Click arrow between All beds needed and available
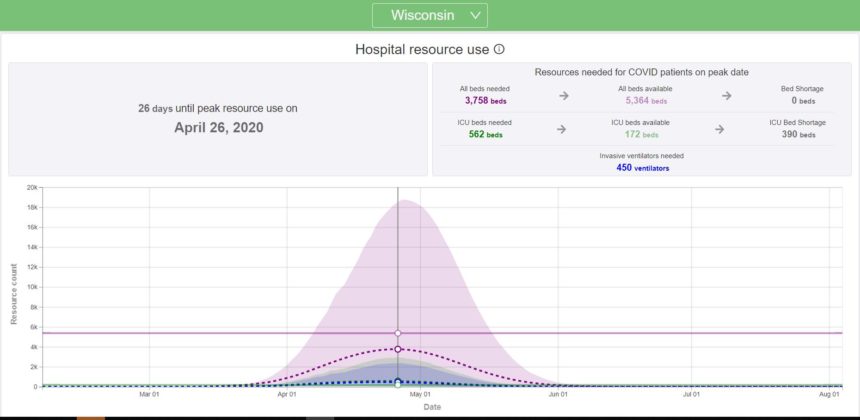The width and height of the screenshot is (860, 420). 563,96
